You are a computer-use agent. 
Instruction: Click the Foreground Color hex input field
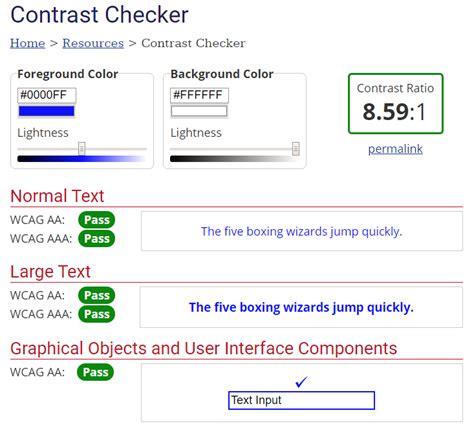[x=47, y=95]
